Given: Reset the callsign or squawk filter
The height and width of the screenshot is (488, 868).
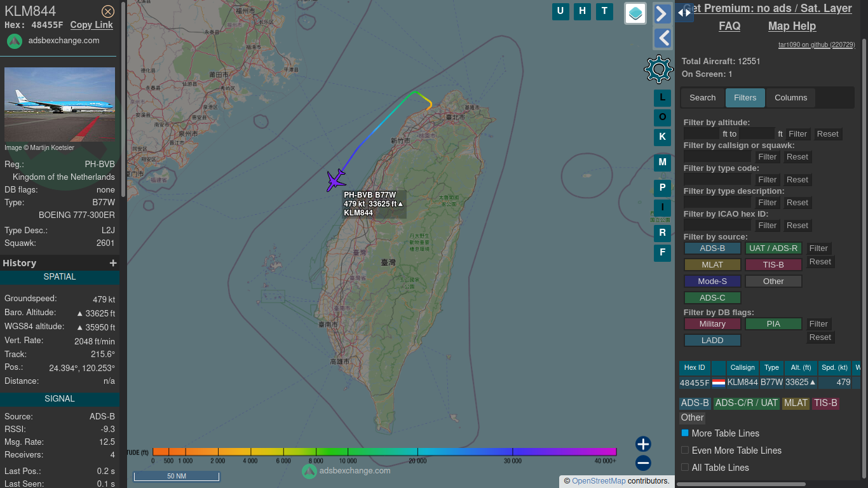Looking at the screenshot, I should (797, 157).
